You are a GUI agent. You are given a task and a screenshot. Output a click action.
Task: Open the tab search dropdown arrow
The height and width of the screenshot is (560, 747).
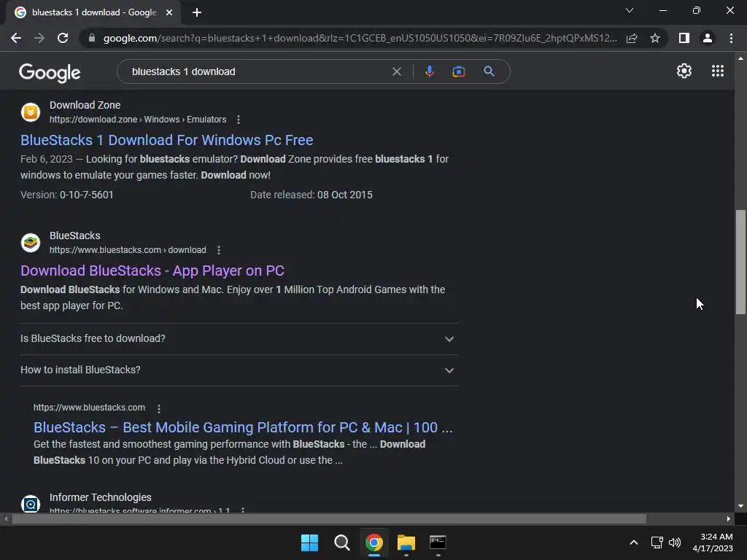tap(630, 10)
